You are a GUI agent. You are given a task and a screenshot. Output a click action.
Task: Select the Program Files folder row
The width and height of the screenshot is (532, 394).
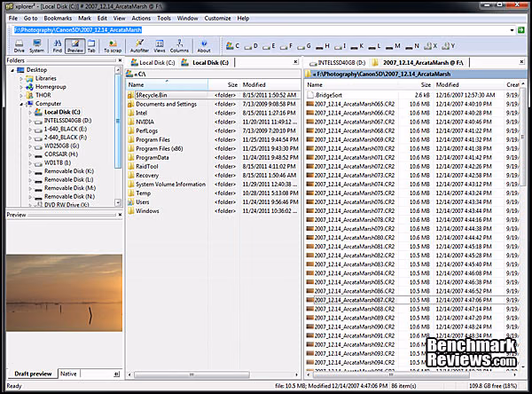click(214, 139)
